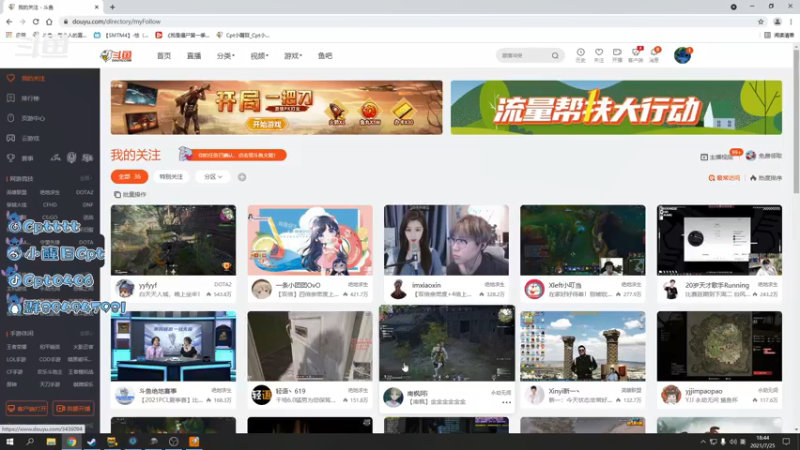Open 一条小团团OvO stream thumbnail
Screen dimensions: 800x450
click(310, 240)
